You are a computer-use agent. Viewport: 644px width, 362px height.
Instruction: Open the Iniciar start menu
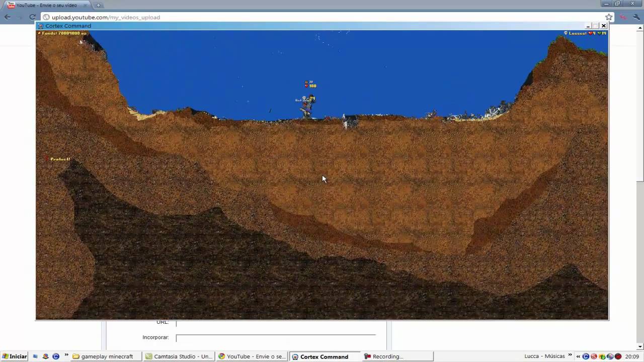pyautogui.click(x=14, y=356)
